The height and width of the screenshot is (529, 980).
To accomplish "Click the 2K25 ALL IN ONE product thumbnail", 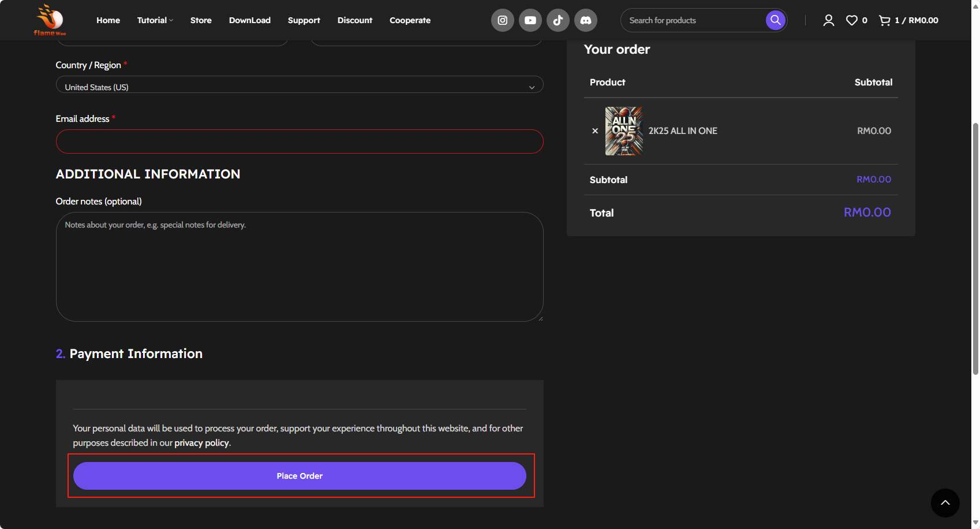I will click(623, 131).
